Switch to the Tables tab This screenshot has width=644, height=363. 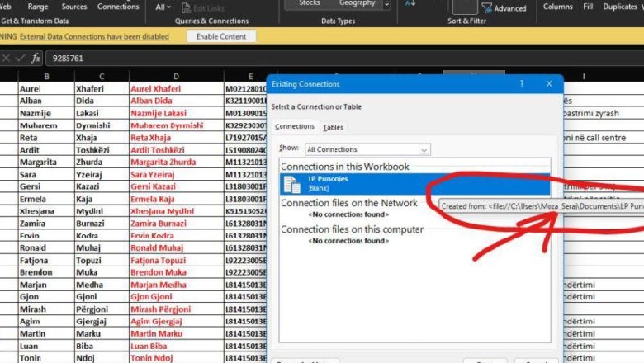(x=334, y=127)
